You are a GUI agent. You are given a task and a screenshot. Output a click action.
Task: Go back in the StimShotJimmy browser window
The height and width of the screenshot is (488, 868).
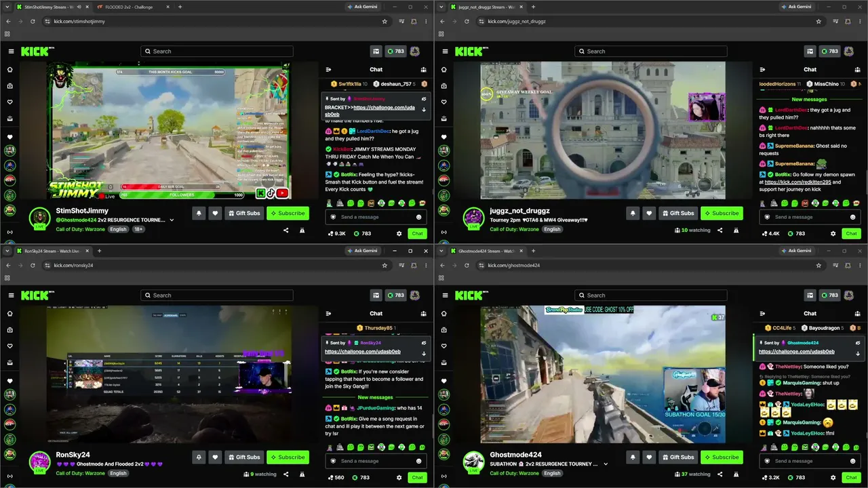pos(9,21)
